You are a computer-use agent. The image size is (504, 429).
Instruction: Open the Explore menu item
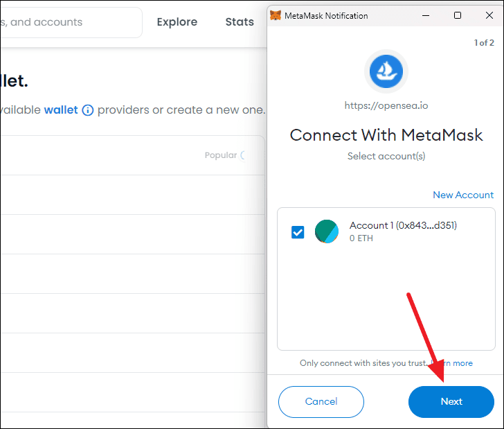177,22
